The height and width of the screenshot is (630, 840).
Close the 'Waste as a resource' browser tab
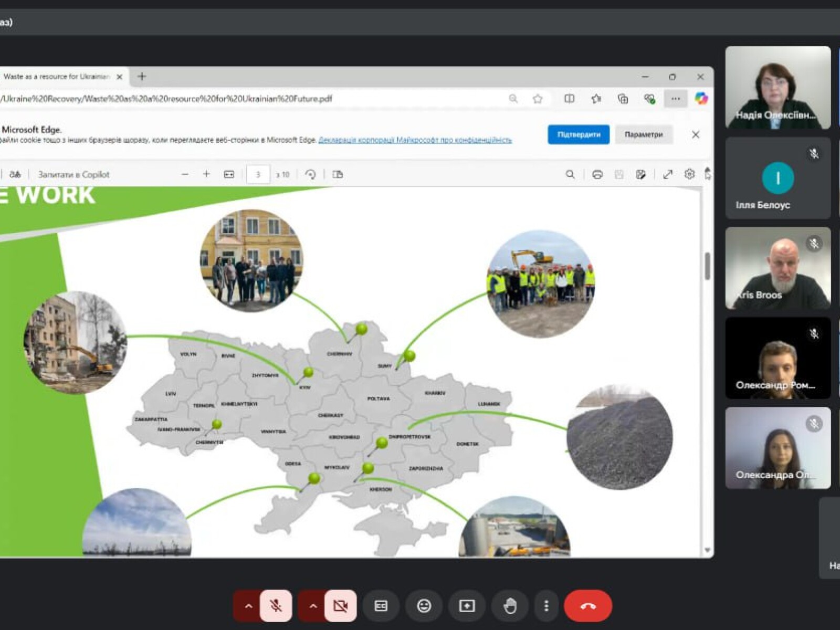pyautogui.click(x=119, y=77)
